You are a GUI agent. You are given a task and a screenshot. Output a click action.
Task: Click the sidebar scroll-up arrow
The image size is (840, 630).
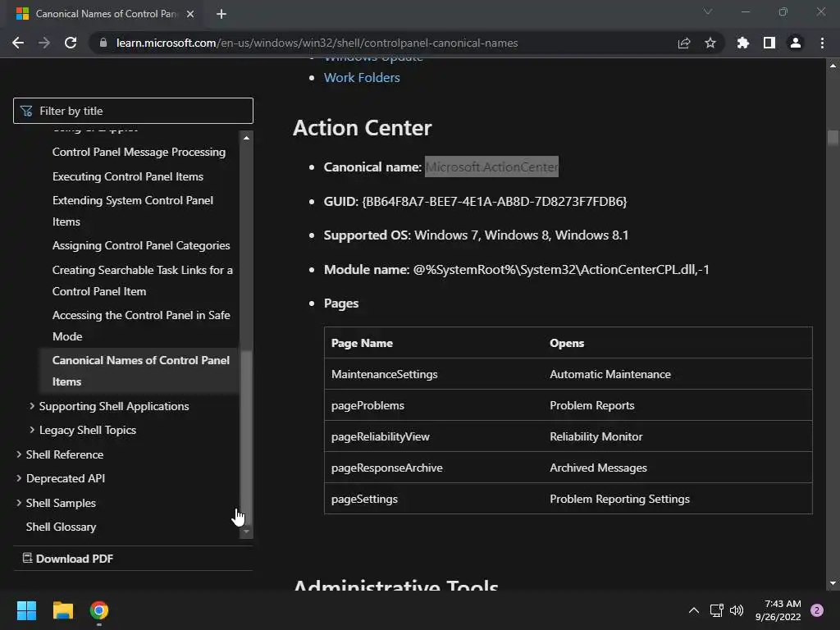click(246, 138)
